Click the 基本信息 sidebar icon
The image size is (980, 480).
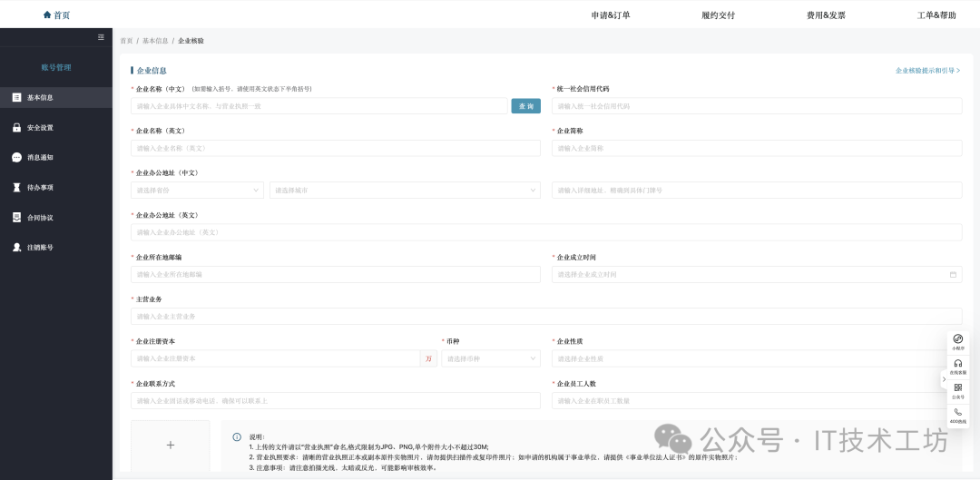coord(17,97)
